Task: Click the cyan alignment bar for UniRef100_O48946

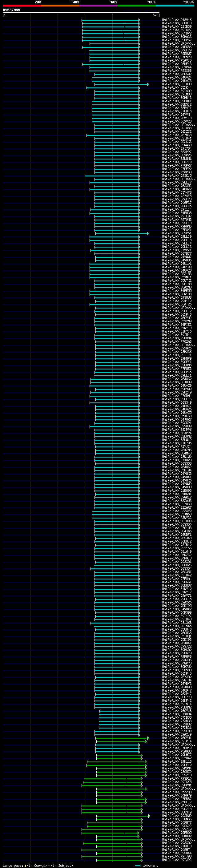Action: pos(111,20)
